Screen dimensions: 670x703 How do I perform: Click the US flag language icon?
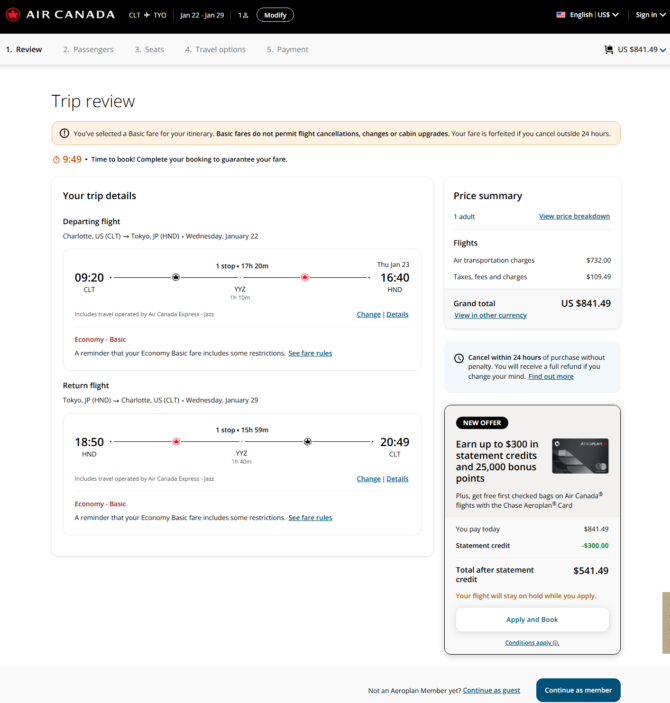561,15
